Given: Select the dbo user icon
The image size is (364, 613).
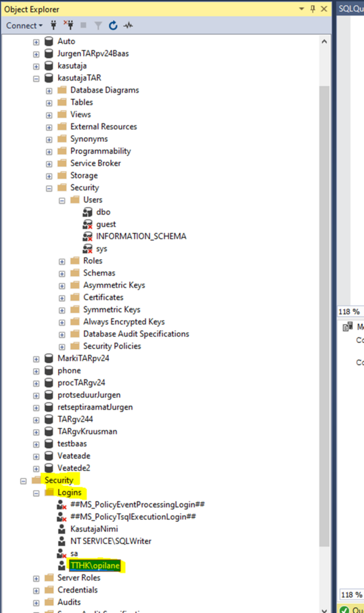Looking at the screenshot, I should pos(87,212).
